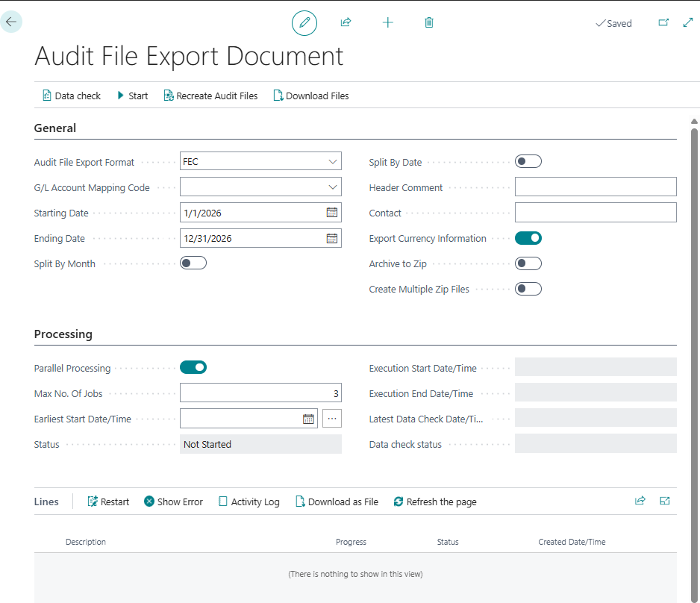Expand page with diagonal arrows icon
Screen dimensions: 700x603
click(688, 22)
